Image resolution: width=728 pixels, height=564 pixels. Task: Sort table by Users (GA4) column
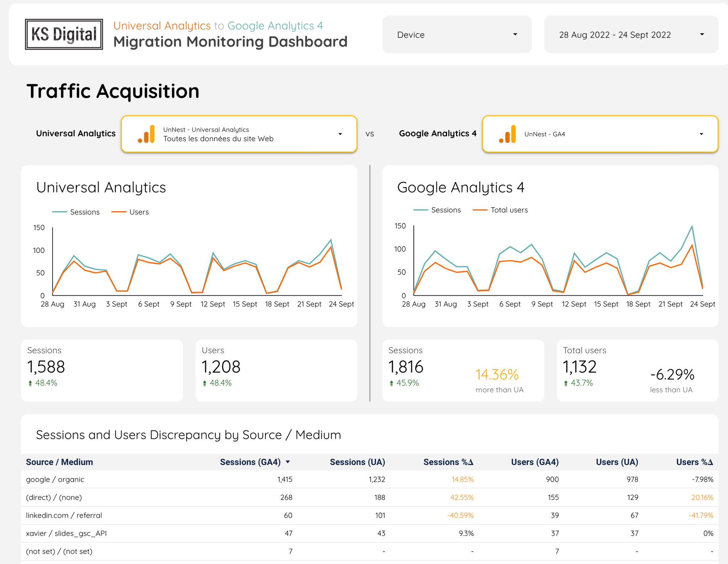[x=535, y=462]
